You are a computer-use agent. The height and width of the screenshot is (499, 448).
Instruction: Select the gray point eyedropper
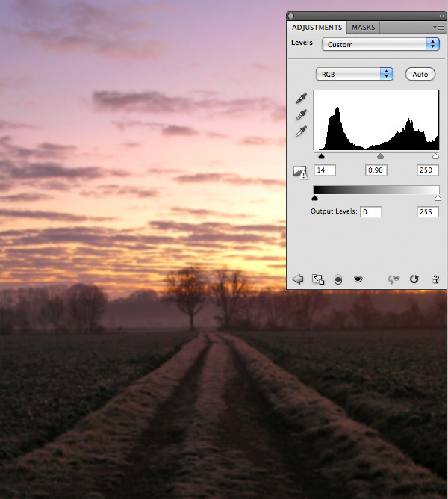click(x=301, y=114)
